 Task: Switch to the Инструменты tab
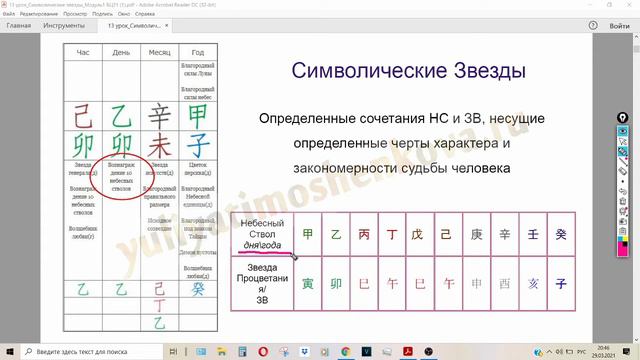tap(64, 25)
